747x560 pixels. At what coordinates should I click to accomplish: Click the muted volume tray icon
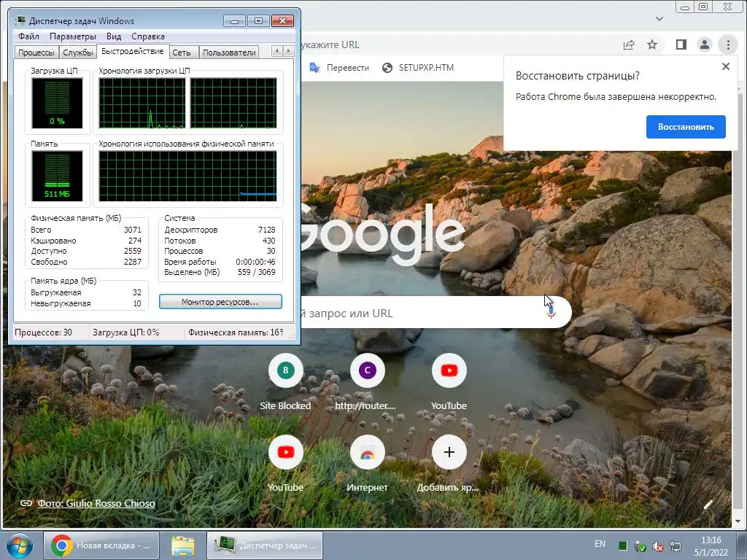tap(658, 546)
